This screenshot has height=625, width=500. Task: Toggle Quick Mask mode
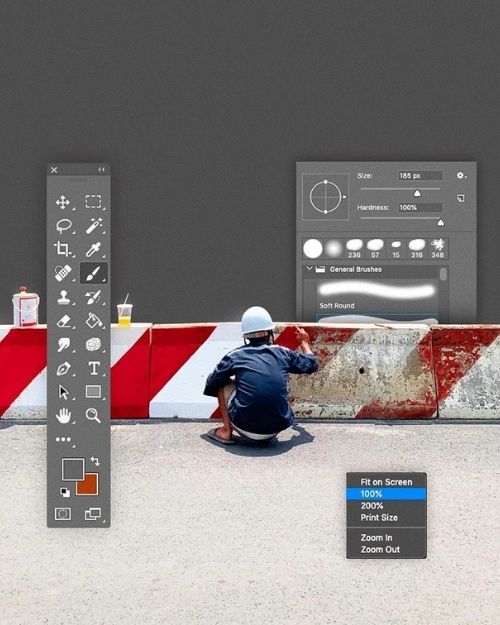tap(63, 514)
